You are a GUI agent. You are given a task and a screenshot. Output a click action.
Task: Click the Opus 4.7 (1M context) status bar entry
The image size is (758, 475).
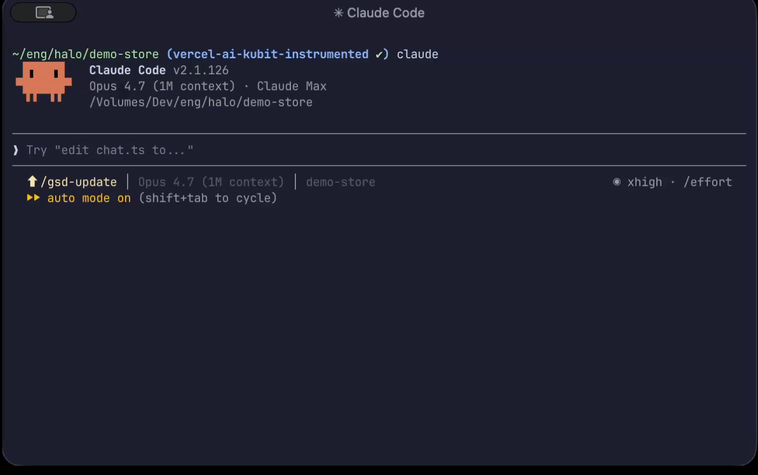pos(211,182)
